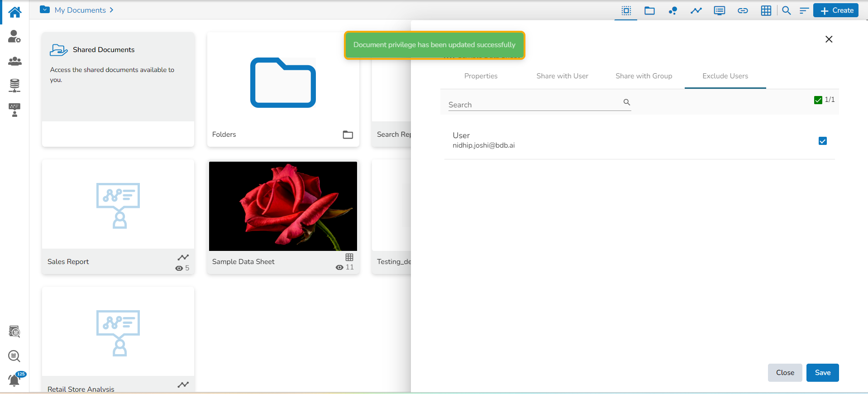Open the notifications bell icon

[14, 380]
